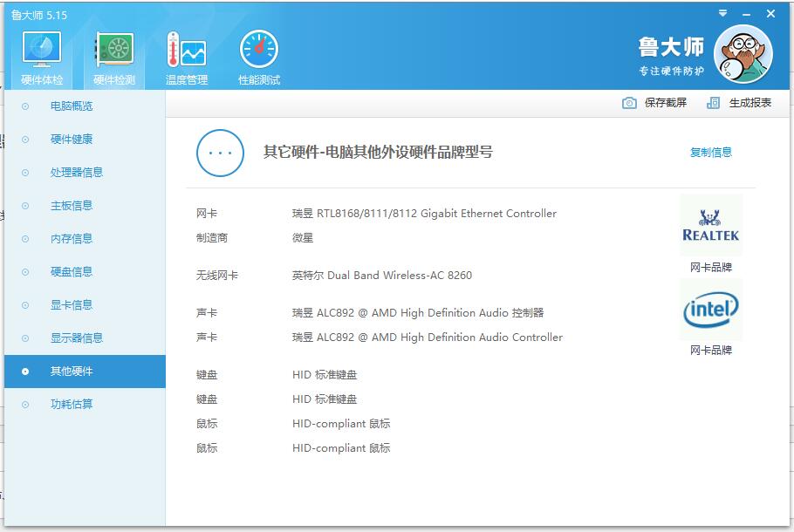Click the 网卡 row label

click(x=207, y=214)
